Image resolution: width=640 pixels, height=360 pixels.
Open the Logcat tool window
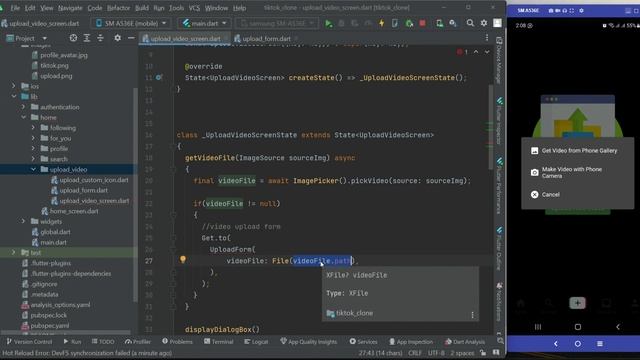(256, 341)
